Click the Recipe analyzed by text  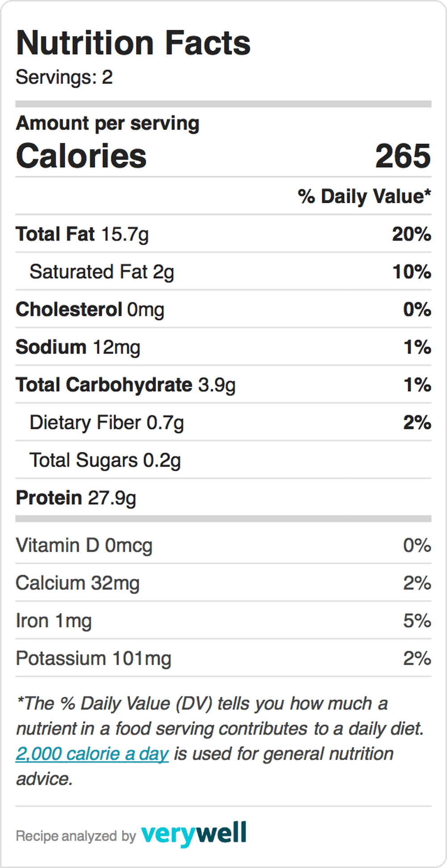(x=76, y=836)
